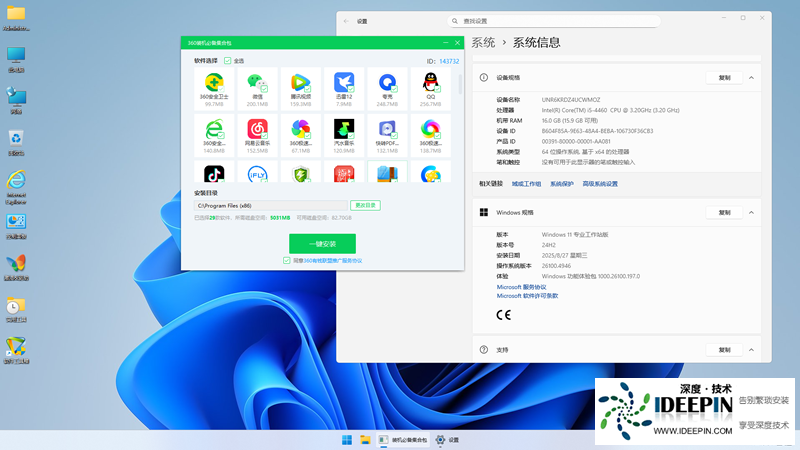Image resolution: width=800 pixels, height=450 pixels.
Task: Click the OS build 26100.4946 value
Action: (556, 266)
